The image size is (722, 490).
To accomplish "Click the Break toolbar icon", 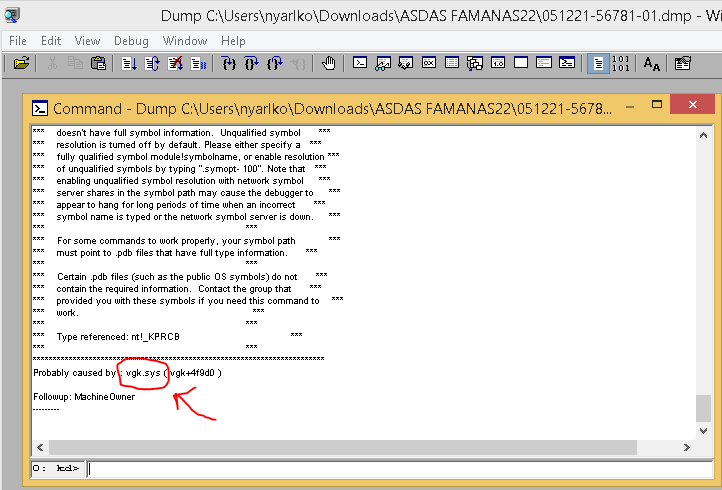I will click(198, 63).
